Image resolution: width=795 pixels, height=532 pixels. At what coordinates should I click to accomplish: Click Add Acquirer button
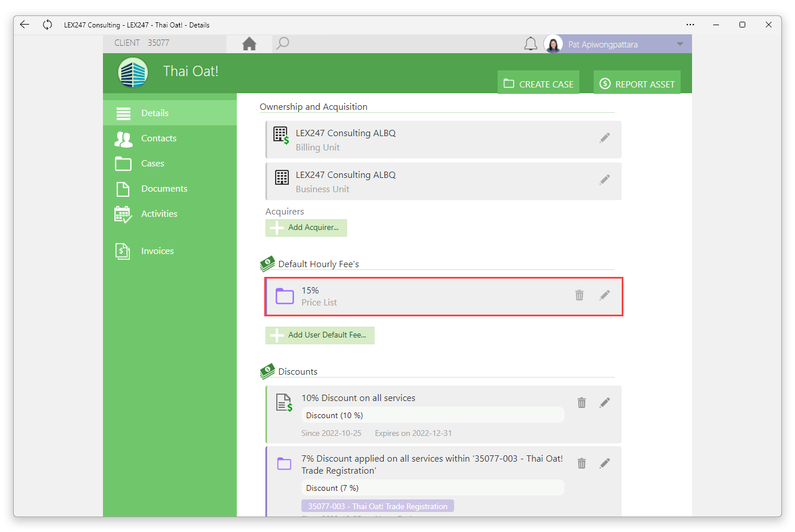point(306,228)
